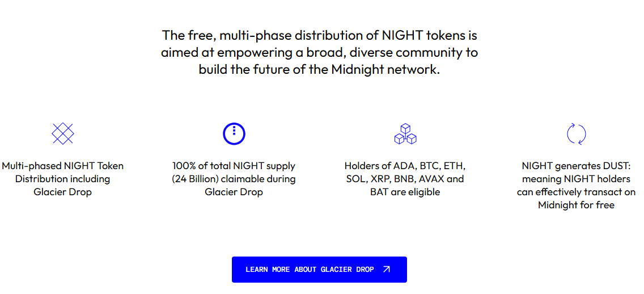Click the "Holders of ADA, BTC, ETH" line

point(405,166)
